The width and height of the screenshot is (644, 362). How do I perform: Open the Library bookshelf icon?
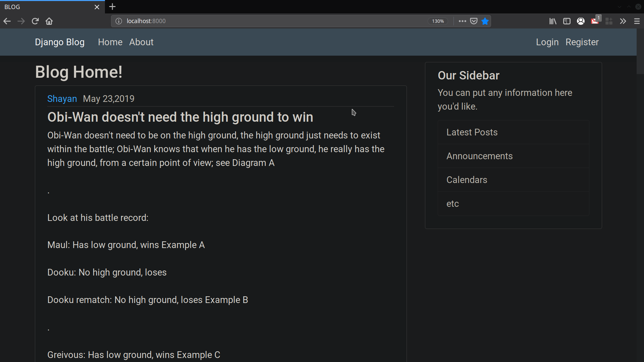coord(553,21)
